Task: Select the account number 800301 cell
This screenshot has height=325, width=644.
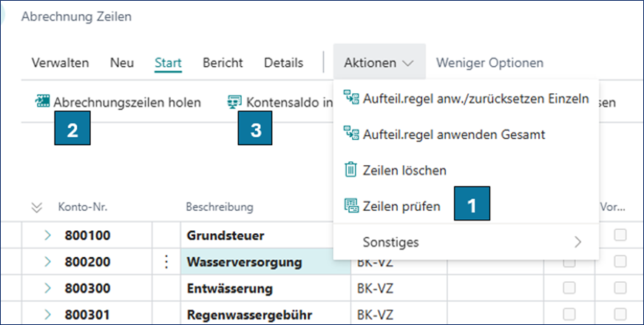Action: point(87,315)
